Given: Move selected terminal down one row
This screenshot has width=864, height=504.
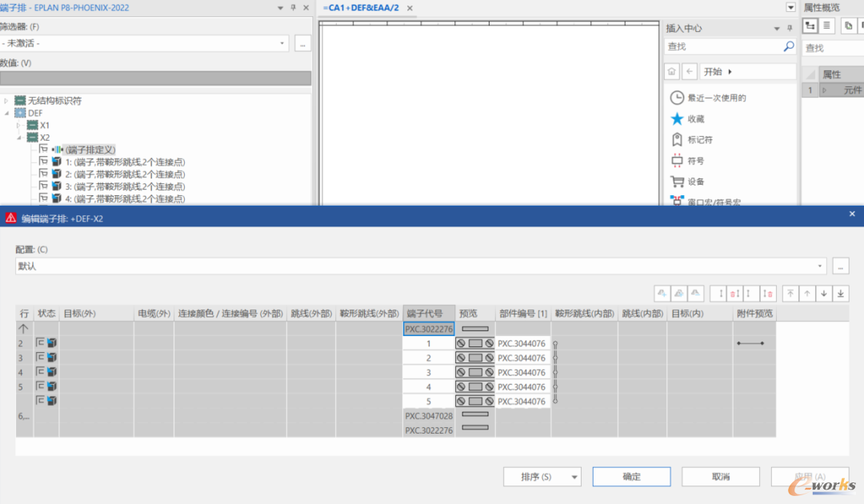Looking at the screenshot, I should [x=824, y=294].
